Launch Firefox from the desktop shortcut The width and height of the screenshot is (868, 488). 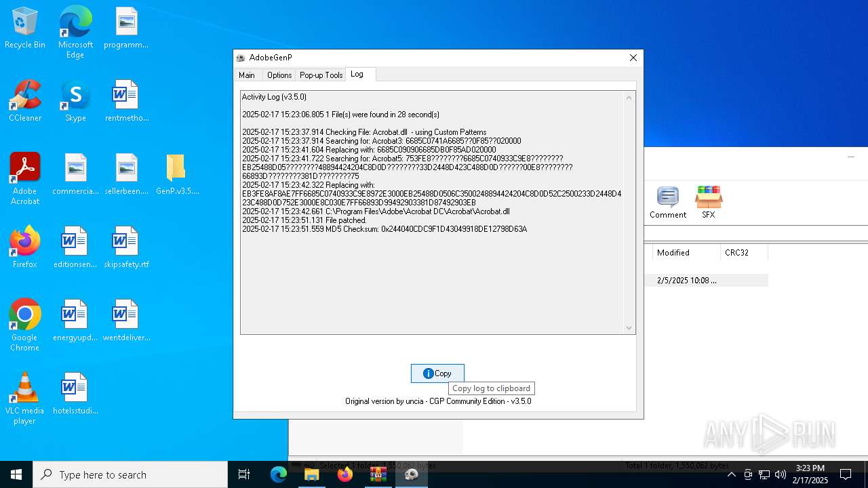(25, 248)
